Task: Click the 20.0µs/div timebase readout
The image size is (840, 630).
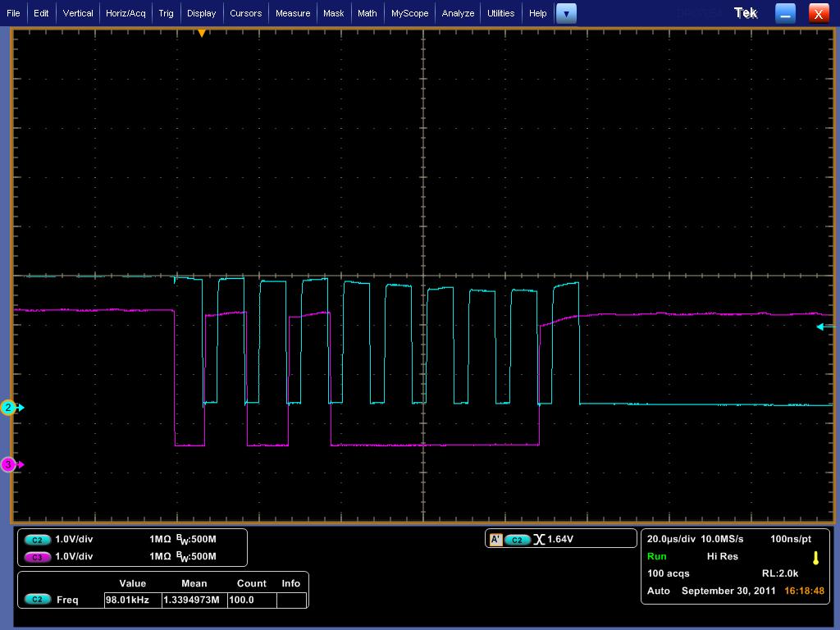Action: pyautogui.click(x=671, y=539)
